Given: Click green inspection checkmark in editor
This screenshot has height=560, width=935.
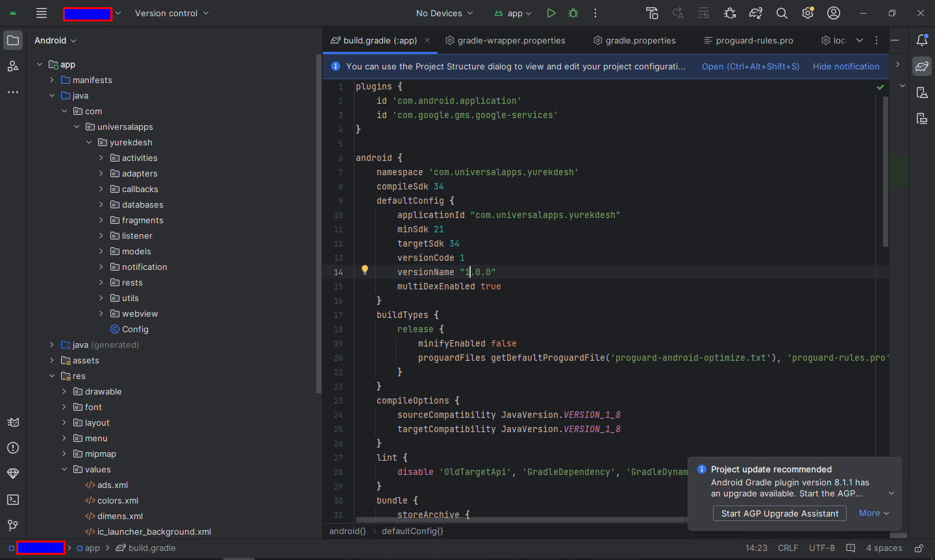Looking at the screenshot, I should click(x=880, y=87).
